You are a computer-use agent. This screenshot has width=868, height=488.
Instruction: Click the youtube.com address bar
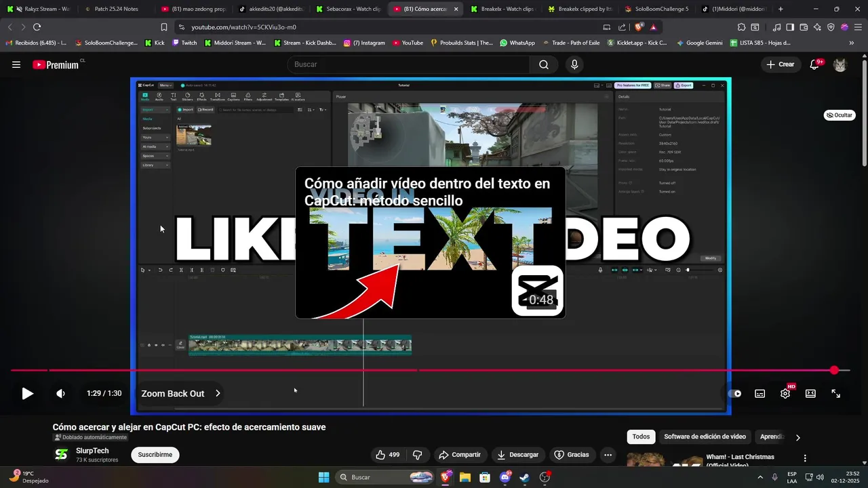[x=390, y=27]
